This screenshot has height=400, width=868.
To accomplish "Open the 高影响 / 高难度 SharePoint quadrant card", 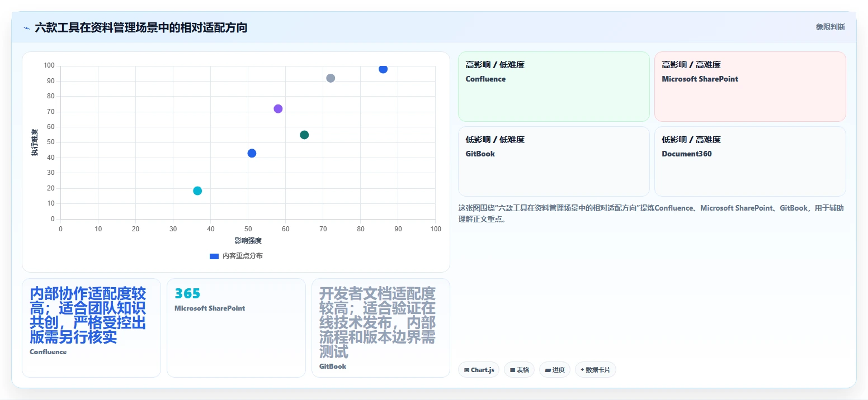I will tap(750, 87).
